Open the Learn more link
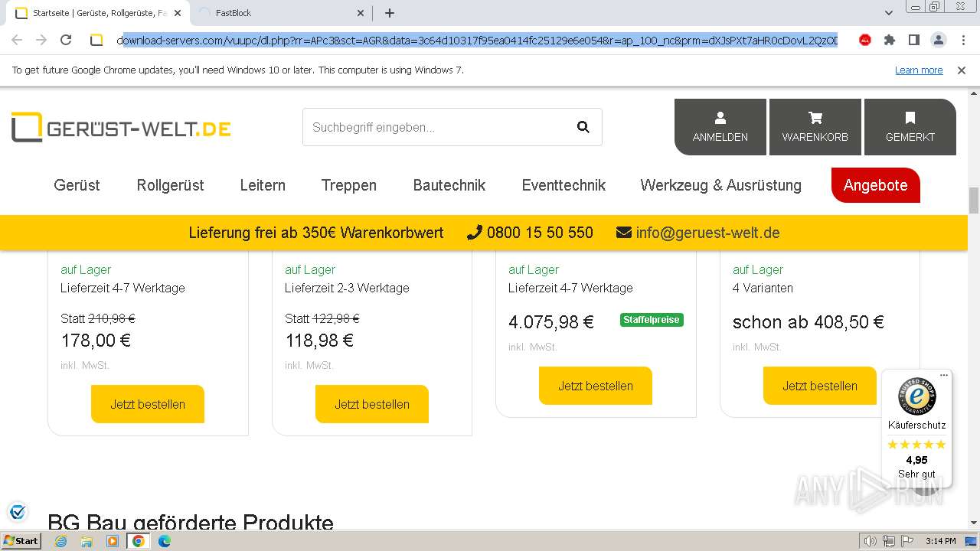This screenshot has width=980, height=551. click(919, 70)
